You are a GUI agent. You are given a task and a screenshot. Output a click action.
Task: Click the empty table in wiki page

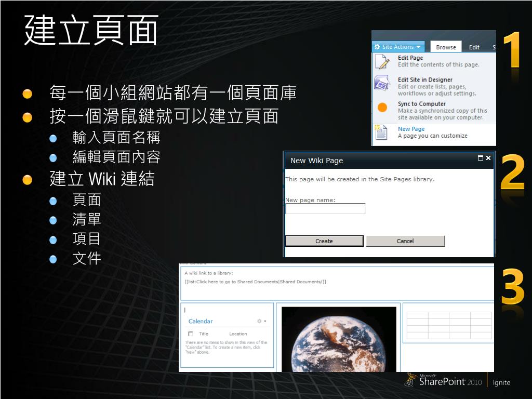tap(449, 325)
